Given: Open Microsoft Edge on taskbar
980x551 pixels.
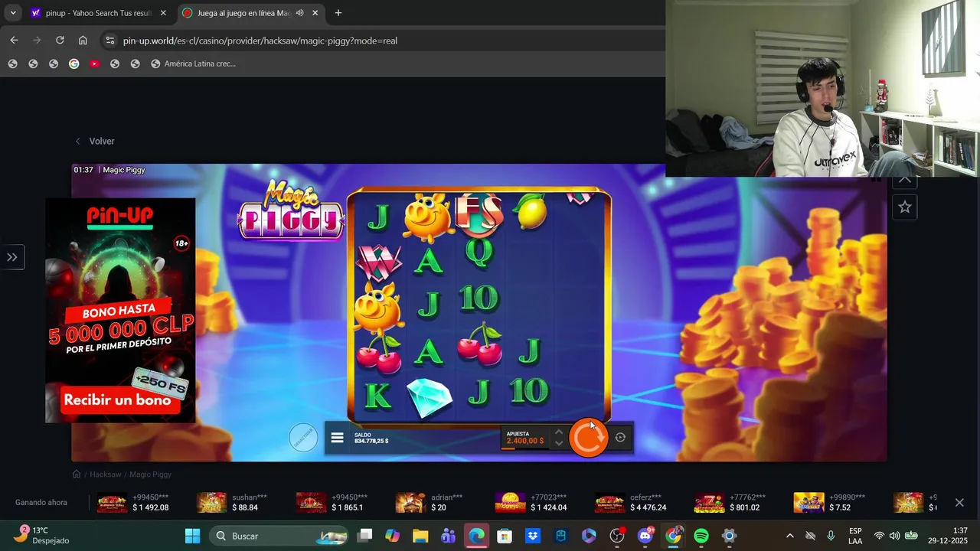Looking at the screenshot, I should coord(476,536).
